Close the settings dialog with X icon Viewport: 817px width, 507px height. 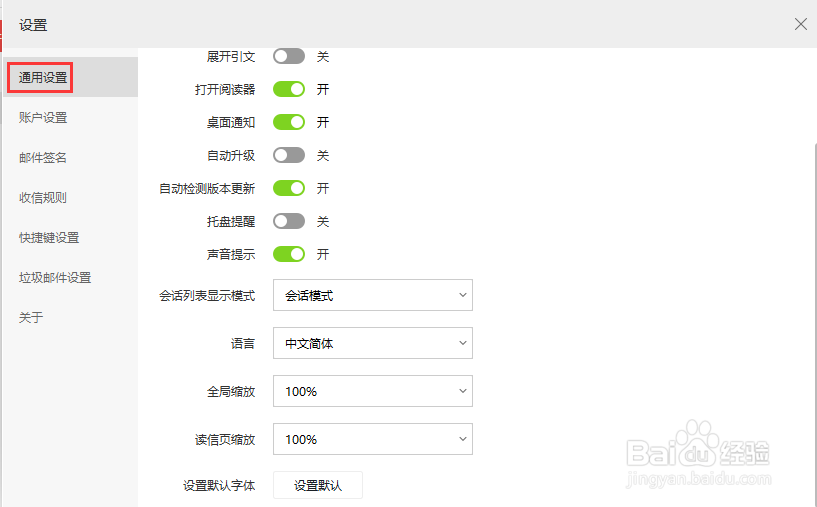pyautogui.click(x=800, y=24)
